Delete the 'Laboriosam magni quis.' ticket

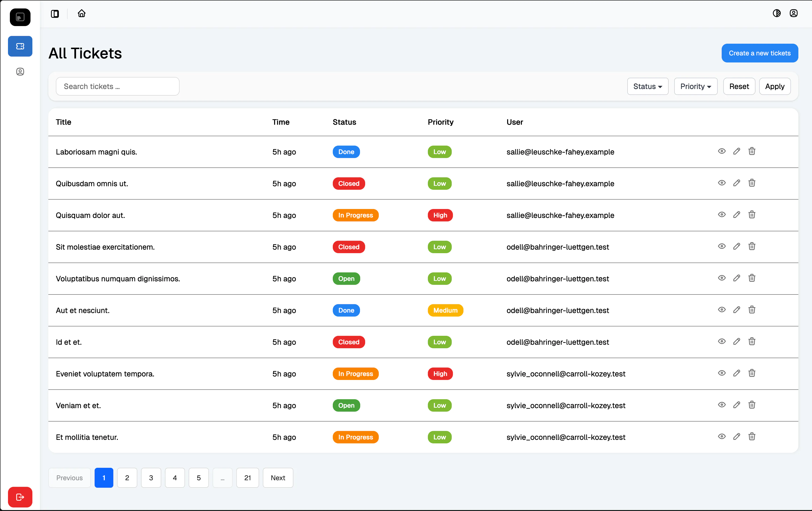[752, 151]
